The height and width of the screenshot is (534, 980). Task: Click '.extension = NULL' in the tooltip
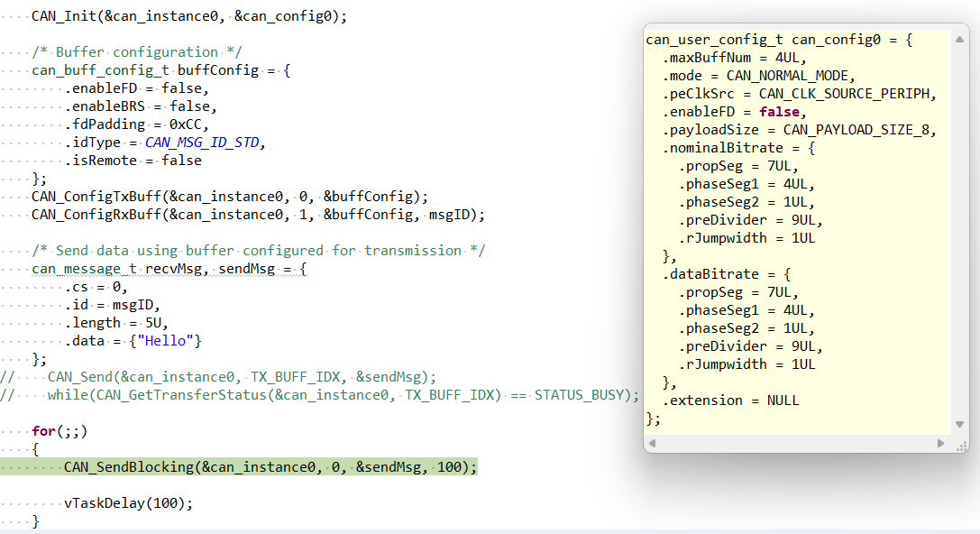(x=730, y=400)
